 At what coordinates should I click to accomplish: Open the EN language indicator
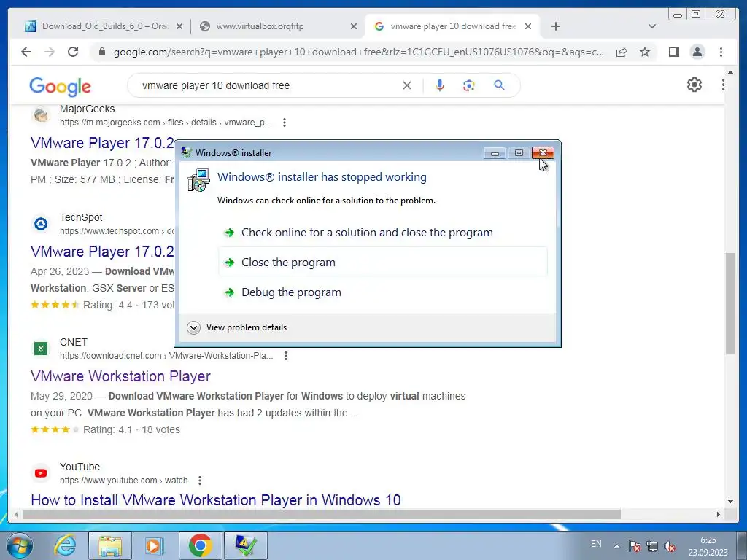(x=596, y=544)
